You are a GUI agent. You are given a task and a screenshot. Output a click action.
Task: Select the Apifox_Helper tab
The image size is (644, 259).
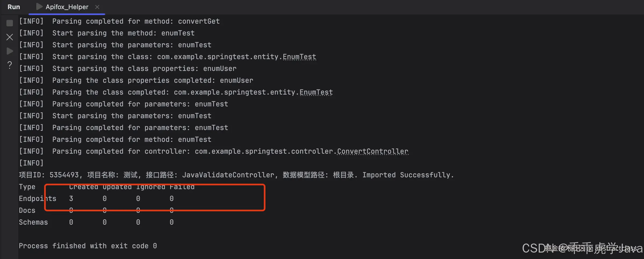tap(67, 7)
